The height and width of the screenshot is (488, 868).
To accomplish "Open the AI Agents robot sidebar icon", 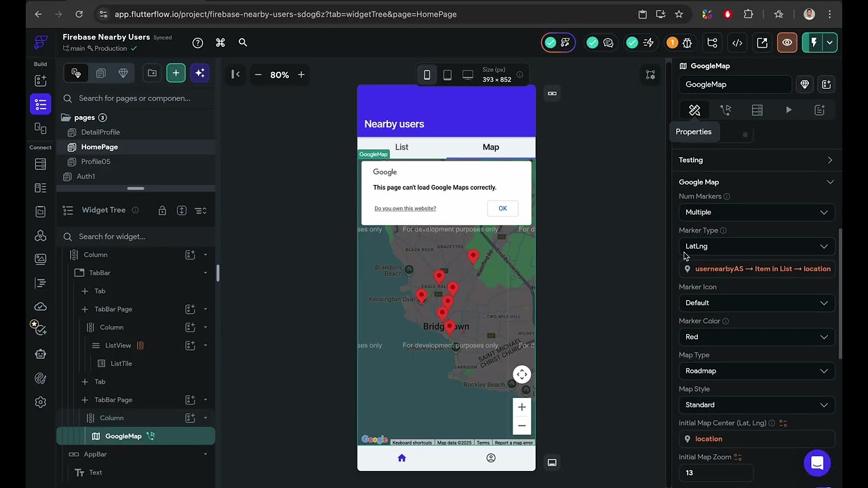I will click(41, 354).
